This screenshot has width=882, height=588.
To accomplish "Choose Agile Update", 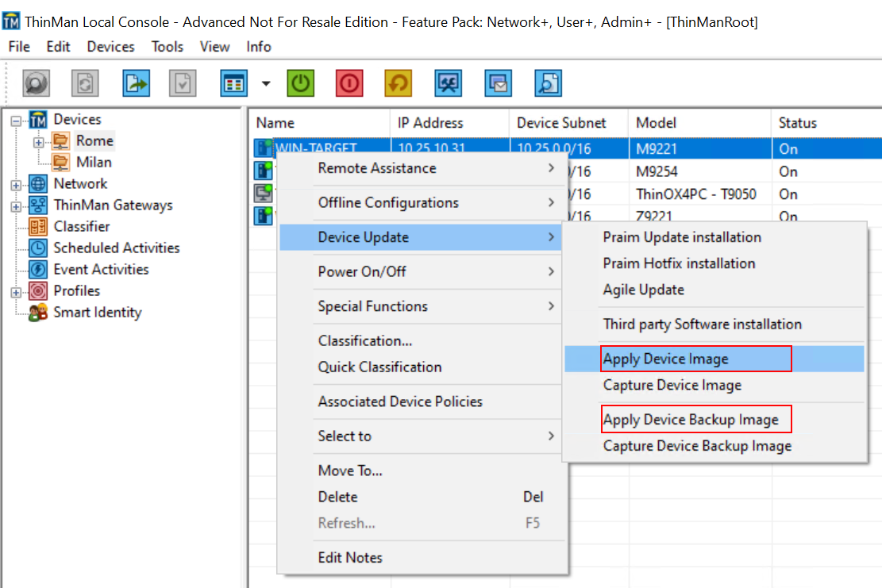I will point(714,290).
